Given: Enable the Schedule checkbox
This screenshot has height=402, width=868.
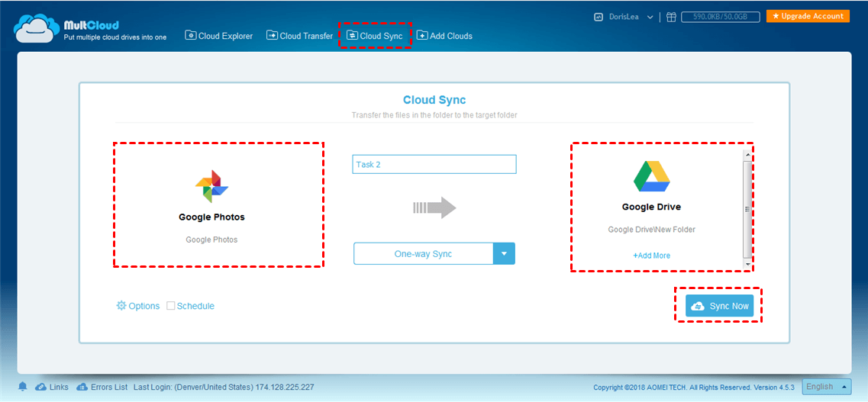Looking at the screenshot, I should tap(170, 305).
